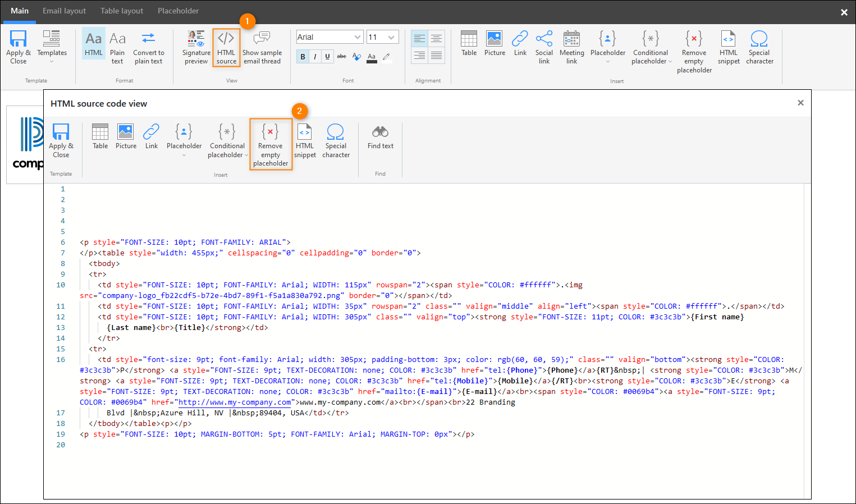Image resolution: width=856 pixels, height=504 pixels.
Task: Insert Picture in HTML source view
Action: (126, 136)
